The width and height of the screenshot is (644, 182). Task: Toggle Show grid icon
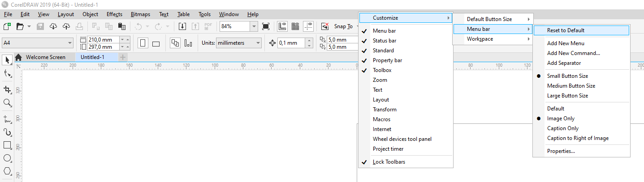[295, 26]
